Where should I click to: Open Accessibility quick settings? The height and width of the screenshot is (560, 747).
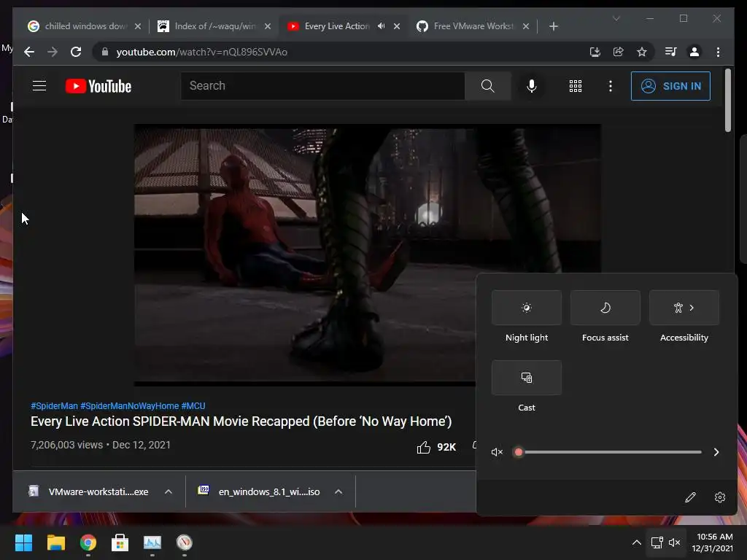[x=684, y=308]
